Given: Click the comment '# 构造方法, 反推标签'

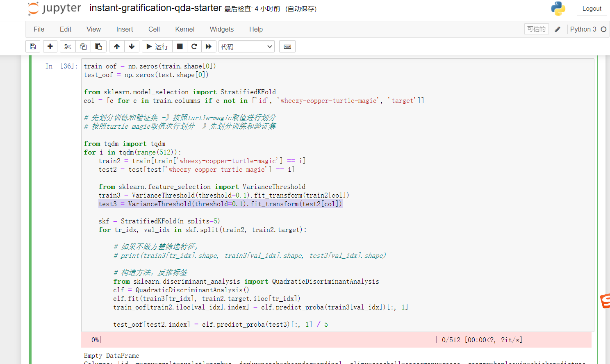Looking at the screenshot, I should [150, 273].
